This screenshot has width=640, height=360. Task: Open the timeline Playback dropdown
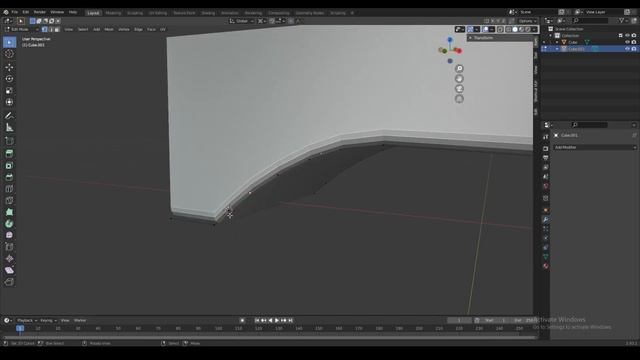27,320
